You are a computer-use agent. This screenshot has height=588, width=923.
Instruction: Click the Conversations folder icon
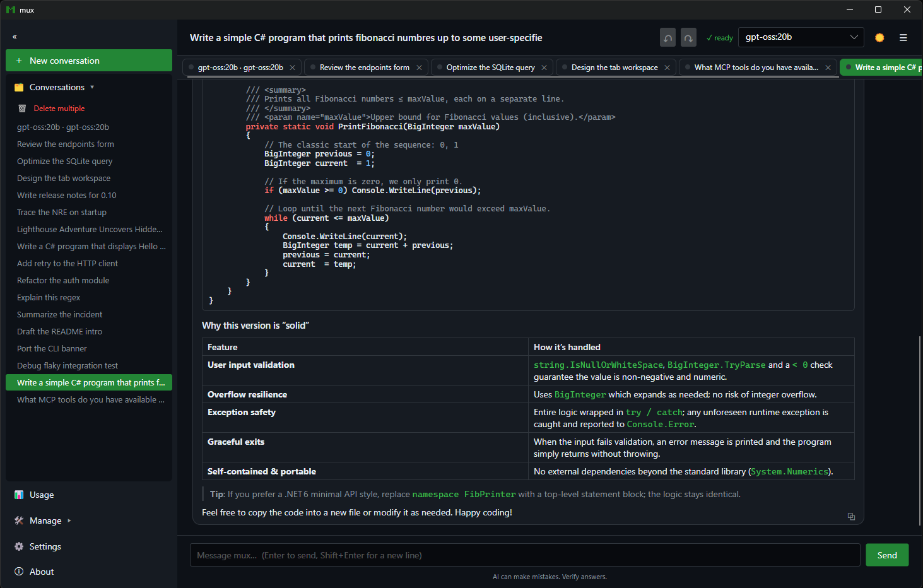(x=19, y=88)
